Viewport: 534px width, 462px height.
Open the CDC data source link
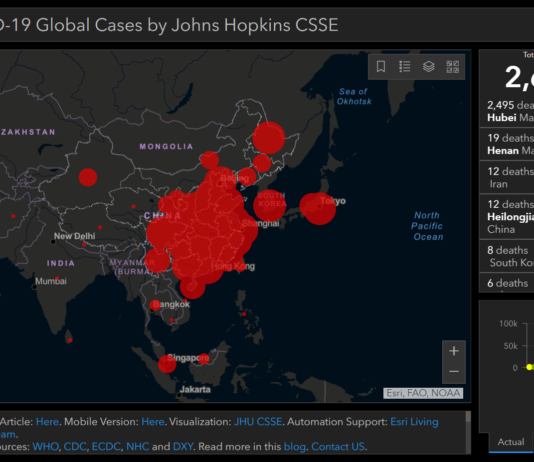[75, 446]
